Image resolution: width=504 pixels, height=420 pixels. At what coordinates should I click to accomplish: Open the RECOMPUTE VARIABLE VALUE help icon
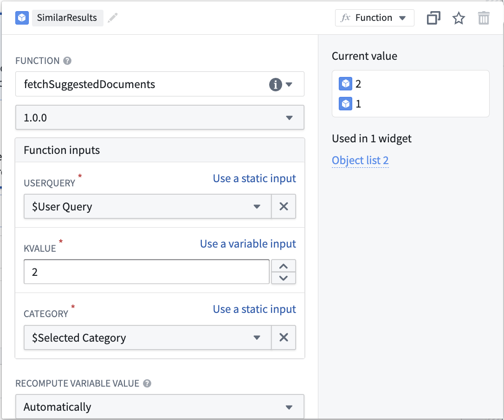click(147, 383)
